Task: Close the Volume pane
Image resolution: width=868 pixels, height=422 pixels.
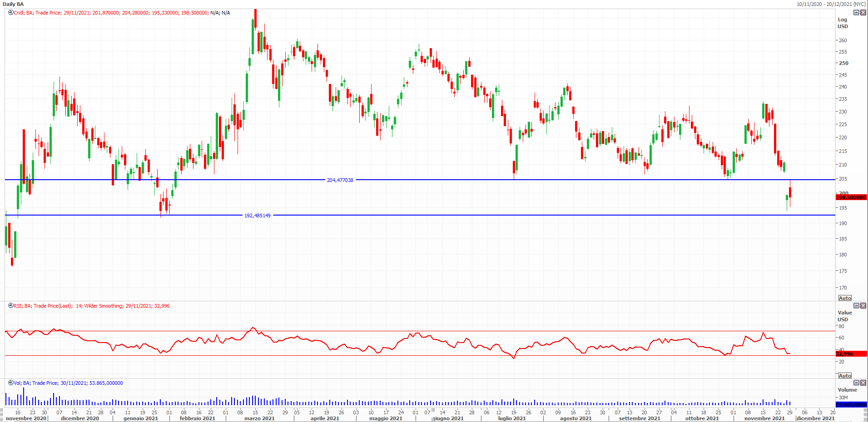Action: click(x=863, y=383)
